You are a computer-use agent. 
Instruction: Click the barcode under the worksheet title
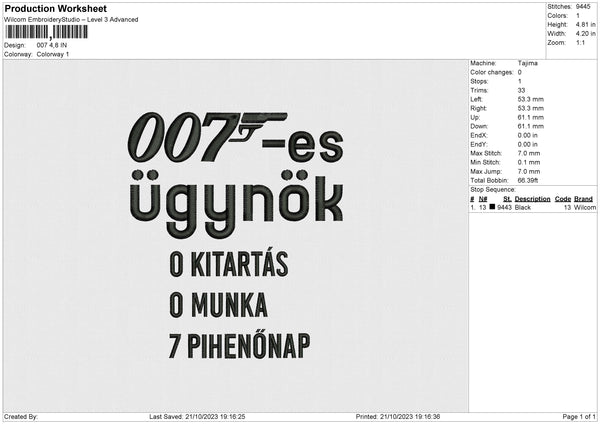tap(46, 32)
